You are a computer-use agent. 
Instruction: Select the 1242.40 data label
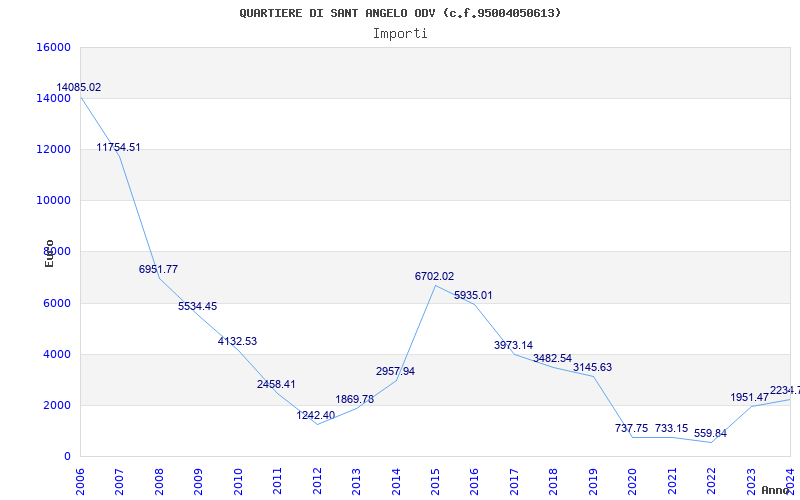click(x=316, y=415)
